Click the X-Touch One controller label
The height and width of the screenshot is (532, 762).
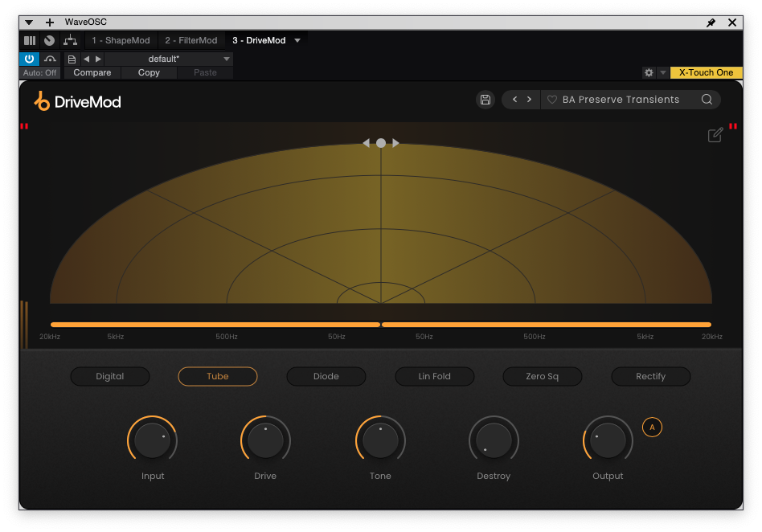(x=706, y=72)
